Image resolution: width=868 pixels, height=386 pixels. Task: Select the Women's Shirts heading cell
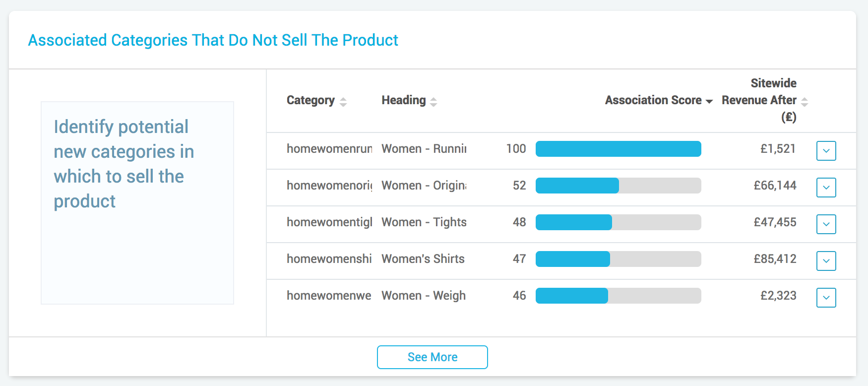click(x=423, y=259)
